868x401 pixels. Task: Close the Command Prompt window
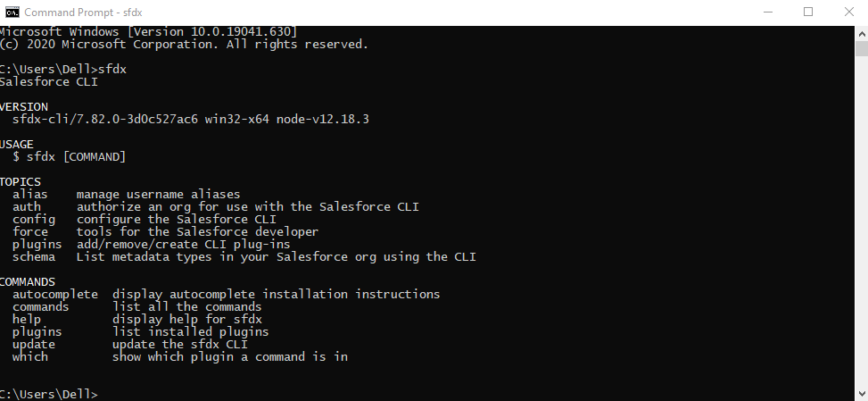coord(848,12)
